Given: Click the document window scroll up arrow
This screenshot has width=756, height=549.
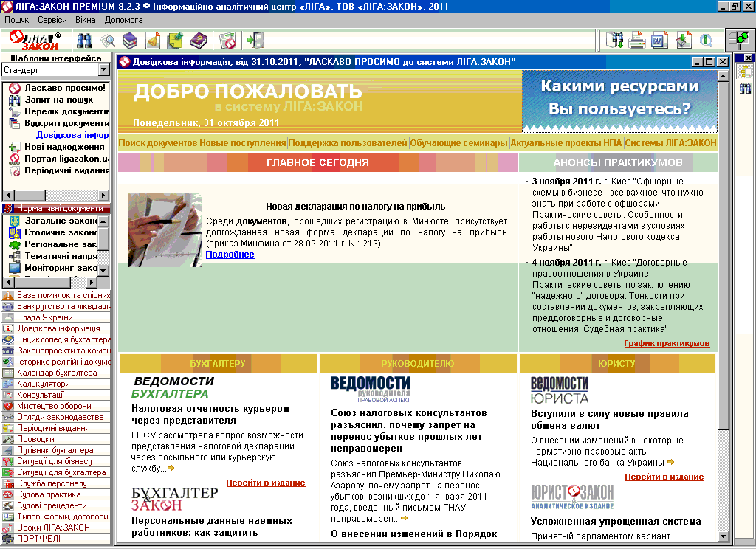Looking at the screenshot, I should tap(724, 76).
